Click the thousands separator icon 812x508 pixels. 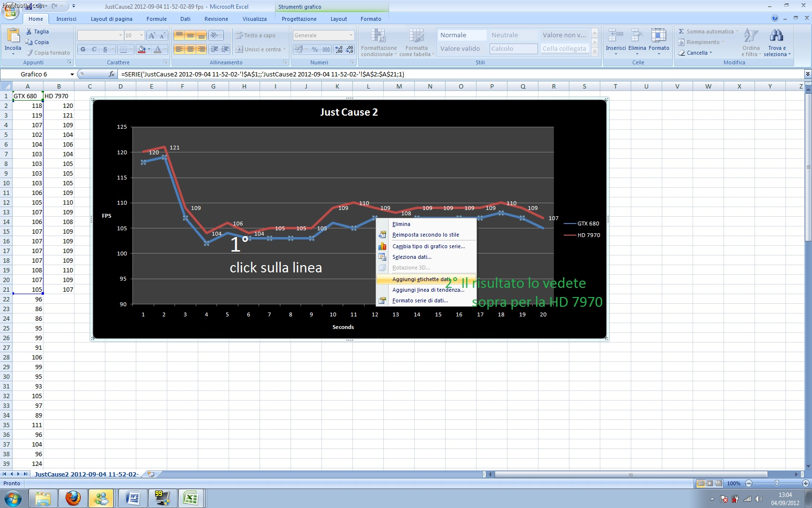tap(326, 49)
